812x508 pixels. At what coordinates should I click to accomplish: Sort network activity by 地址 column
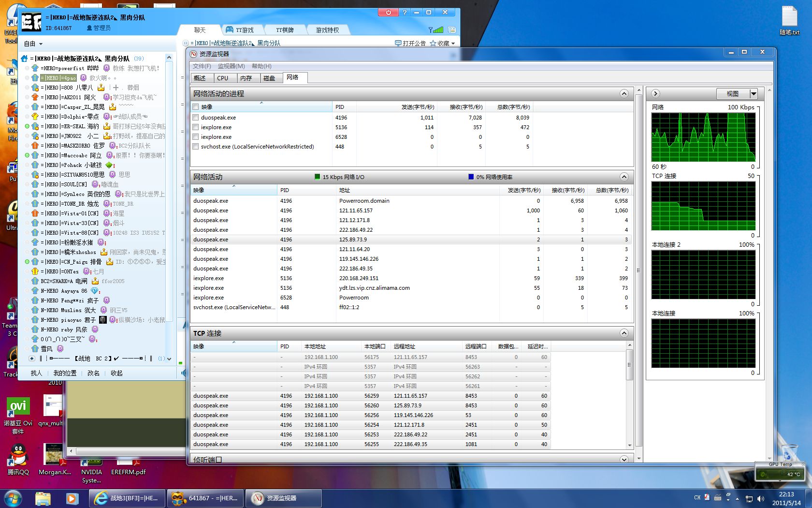pos(418,190)
